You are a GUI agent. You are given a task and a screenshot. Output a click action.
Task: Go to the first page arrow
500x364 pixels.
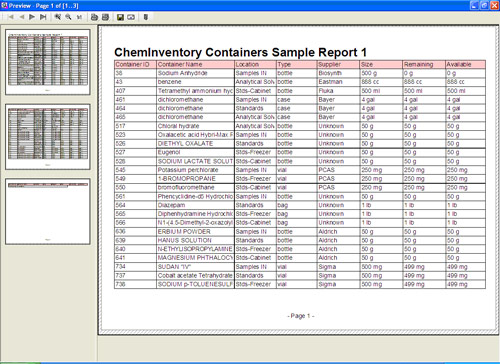coord(11,17)
